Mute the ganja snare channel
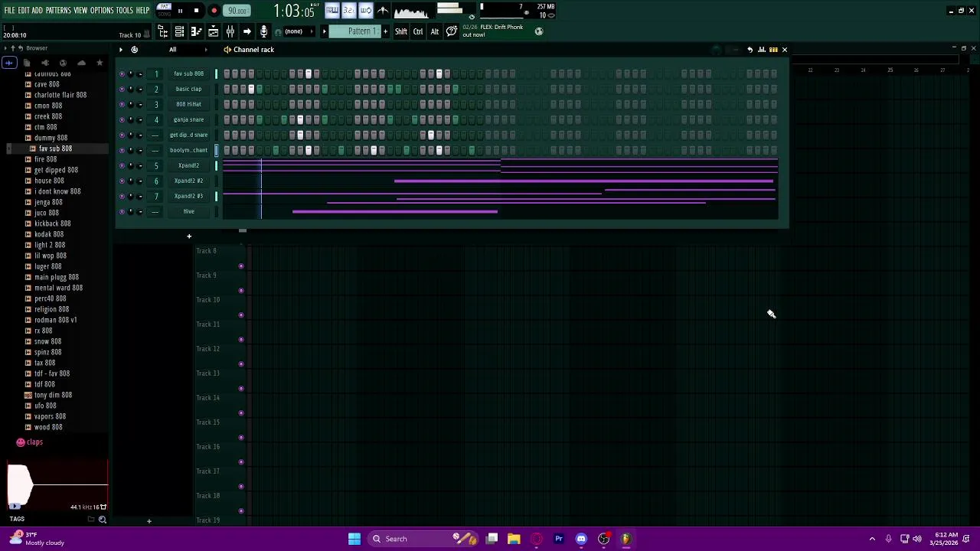The height and width of the screenshot is (551, 980). (122, 119)
